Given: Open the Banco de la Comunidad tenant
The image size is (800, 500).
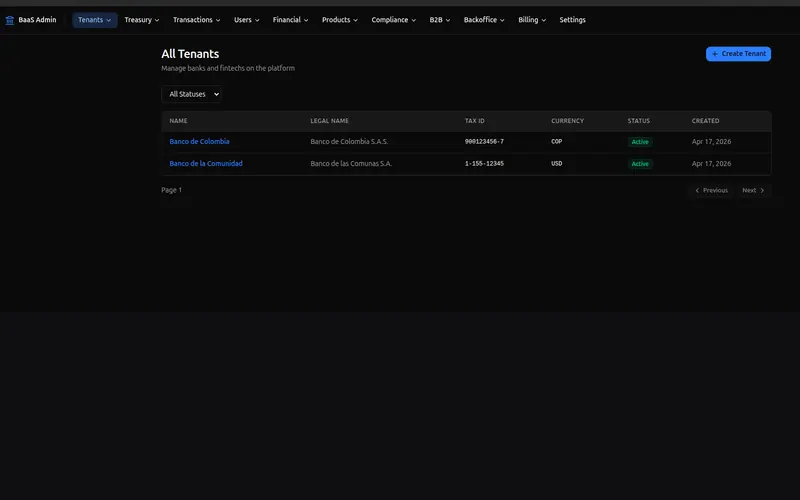Looking at the screenshot, I should coord(206,164).
